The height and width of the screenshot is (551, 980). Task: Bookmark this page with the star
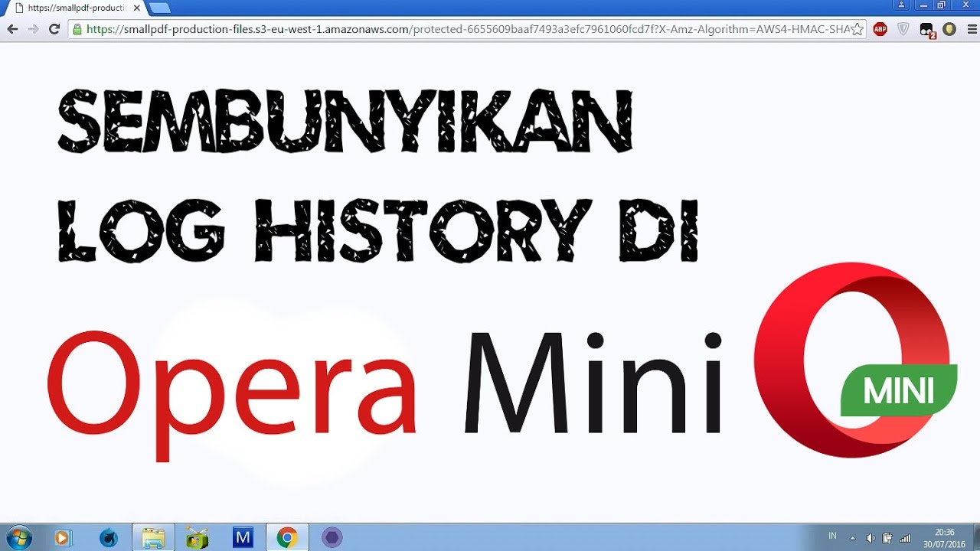[x=857, y=29]
